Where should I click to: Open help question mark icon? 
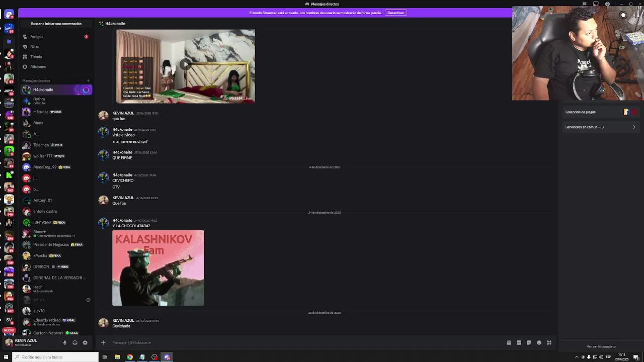point(607,4)
